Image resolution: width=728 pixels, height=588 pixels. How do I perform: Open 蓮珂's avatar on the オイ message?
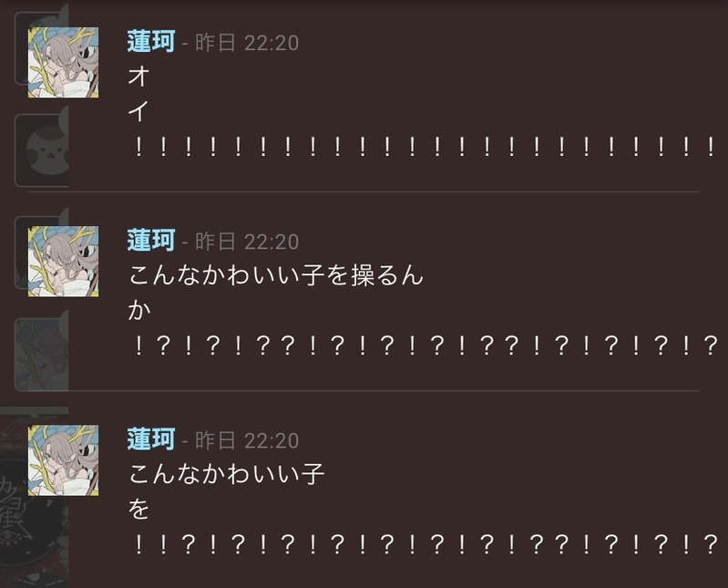coord(63,62)
